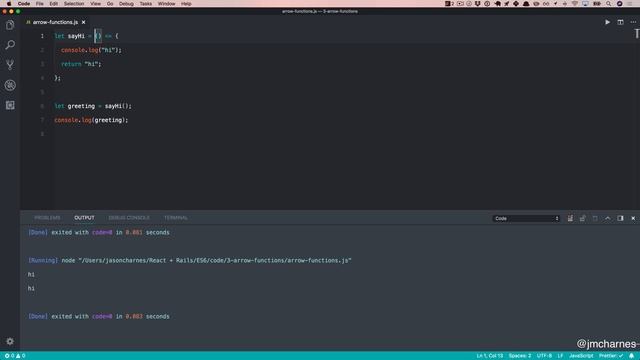Image resolution: width=640 pixels, height=360 pixels.
Task: Click the [Running] node command output line
Action: click(x=190, y=260)
